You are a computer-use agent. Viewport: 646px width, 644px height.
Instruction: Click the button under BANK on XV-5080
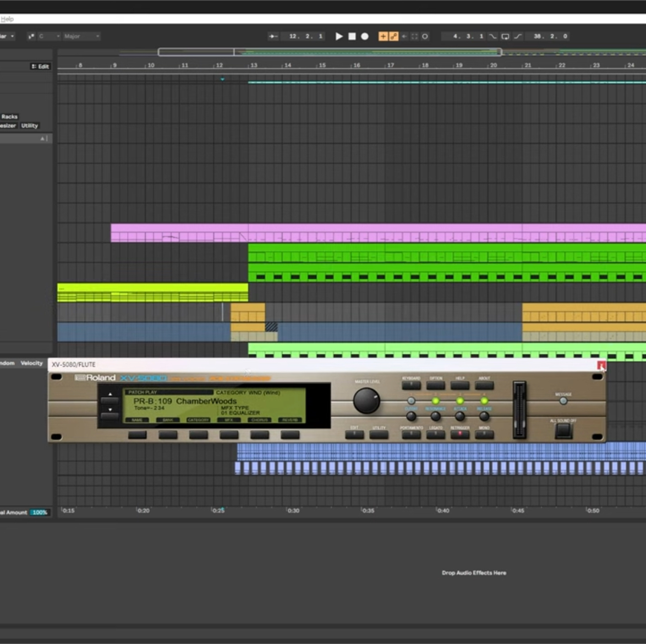pos(168,435)
